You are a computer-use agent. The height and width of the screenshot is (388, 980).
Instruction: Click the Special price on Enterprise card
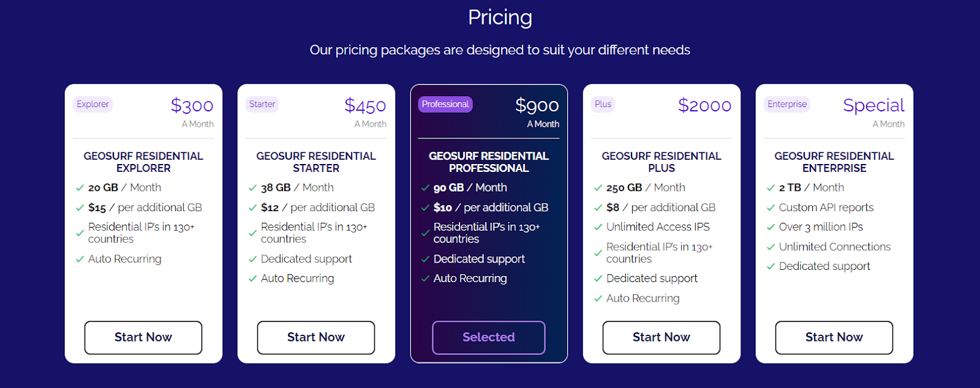click(x=873, y=105)
